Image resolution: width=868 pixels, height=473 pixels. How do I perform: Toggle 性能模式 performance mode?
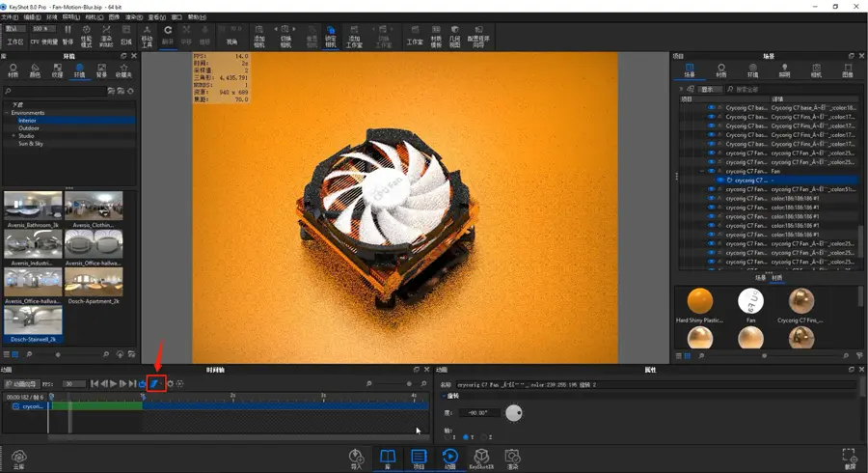click(x=87, y=36)
